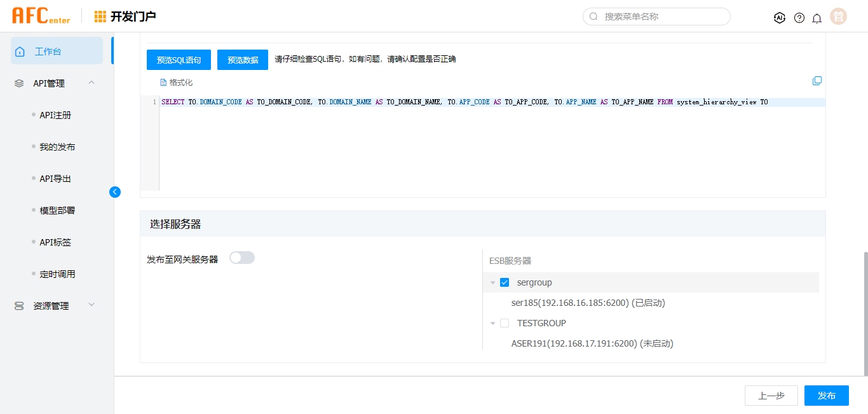
Task: Open the help question mark icon
Action: click(x=799, y=18)
